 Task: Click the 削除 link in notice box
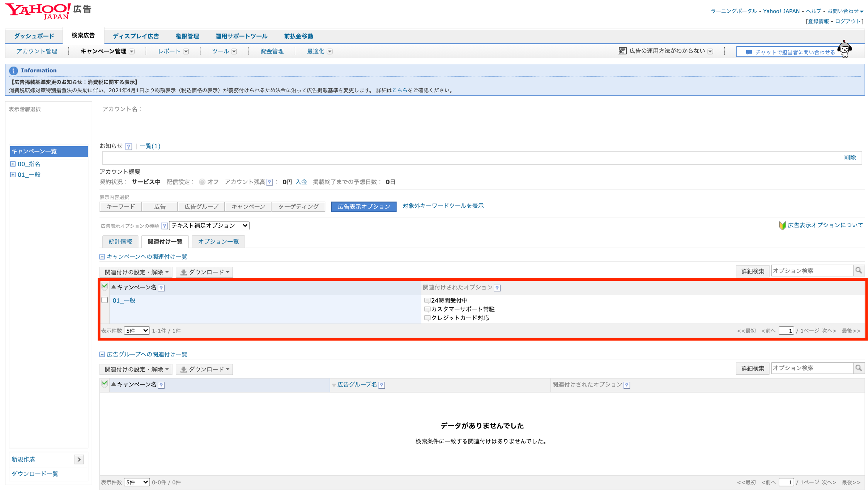click(x=850, y=157)
